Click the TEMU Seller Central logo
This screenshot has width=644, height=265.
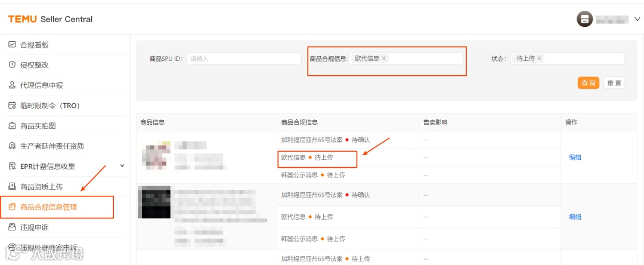click(x=50, y=19)
